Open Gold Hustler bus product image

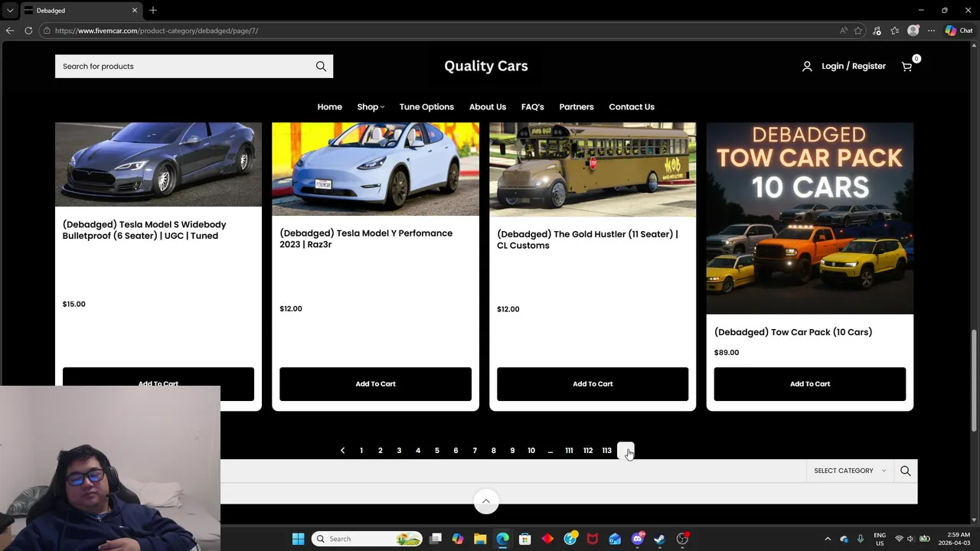(593, 170)
